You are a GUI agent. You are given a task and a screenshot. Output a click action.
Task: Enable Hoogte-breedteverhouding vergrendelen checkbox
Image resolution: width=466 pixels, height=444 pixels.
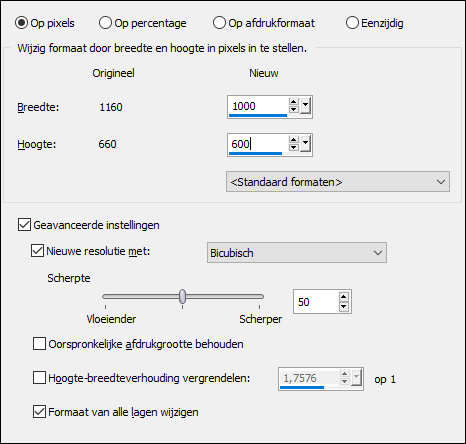pyautogui.click(x=39, y=378)
